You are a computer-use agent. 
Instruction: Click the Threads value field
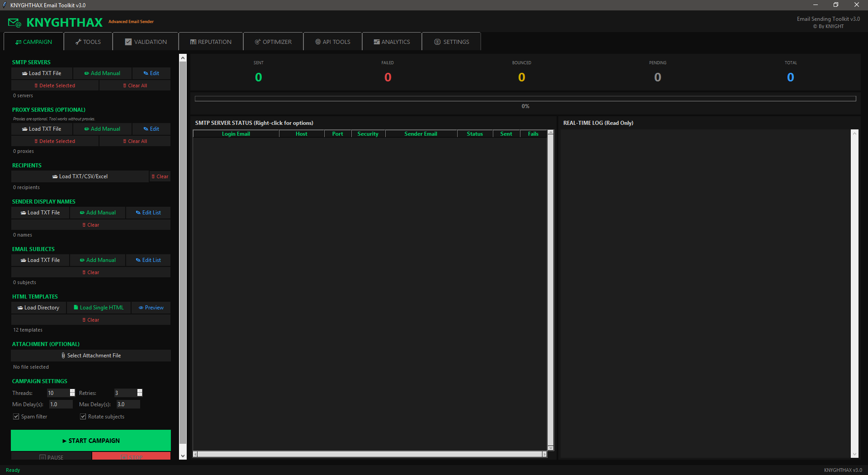tap(58, 393)
